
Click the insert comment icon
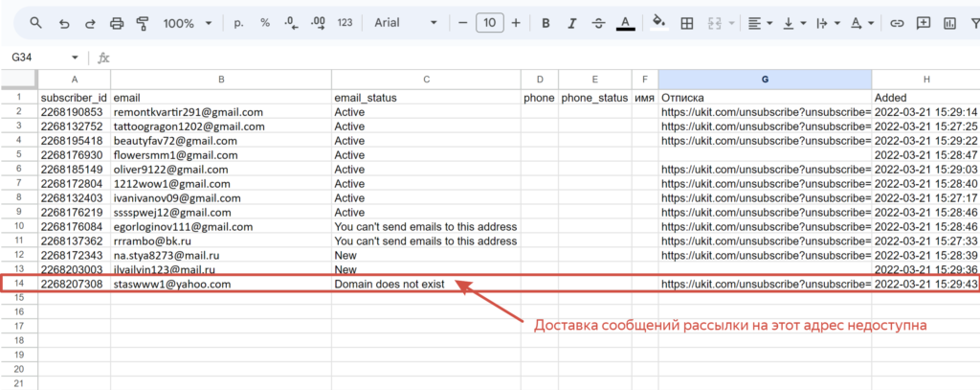pos(924,23)
